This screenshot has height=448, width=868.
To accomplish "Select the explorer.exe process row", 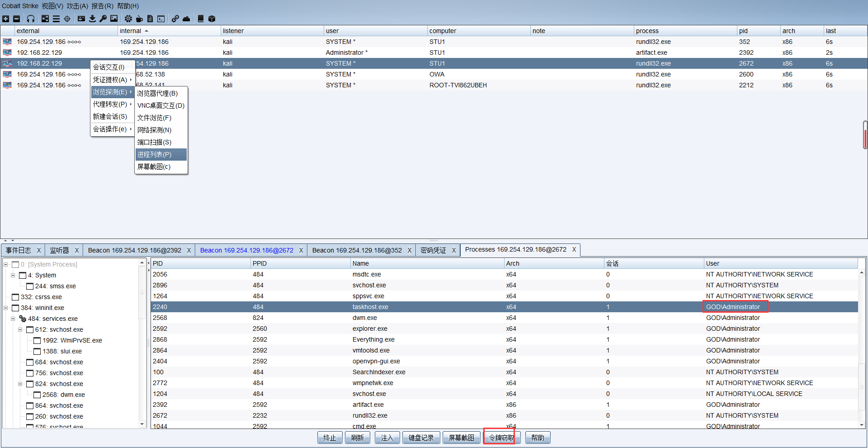I will pos(505,329).
